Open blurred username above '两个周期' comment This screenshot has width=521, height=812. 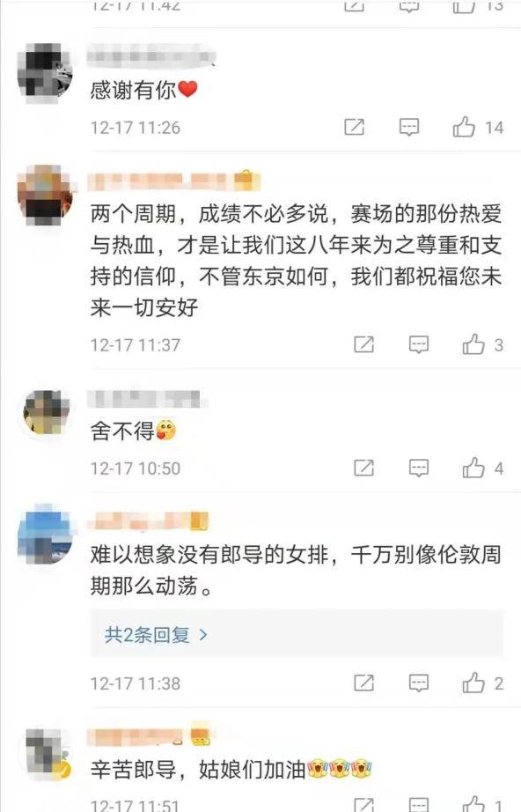pyautogui.click(x=174, y=181)
